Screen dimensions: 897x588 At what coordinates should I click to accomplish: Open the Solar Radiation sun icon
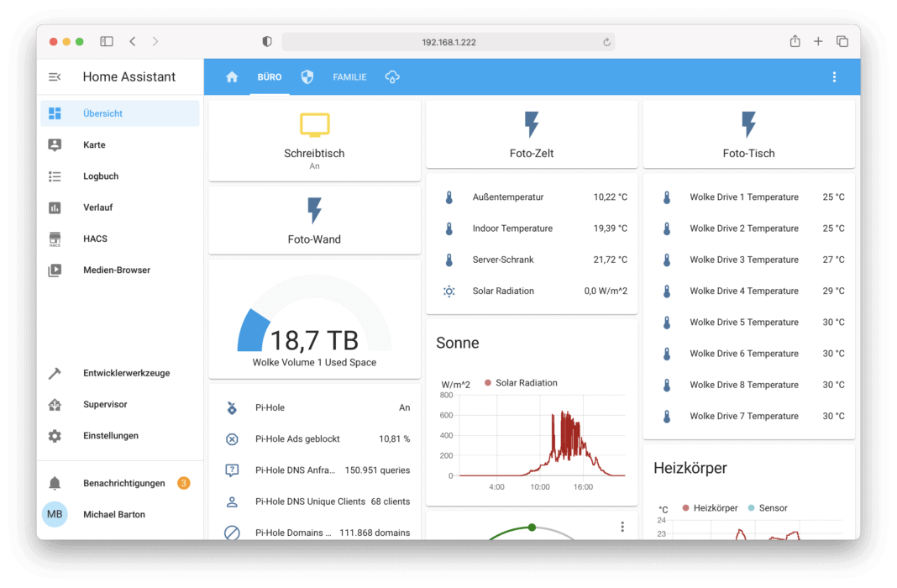pos(449,291)
